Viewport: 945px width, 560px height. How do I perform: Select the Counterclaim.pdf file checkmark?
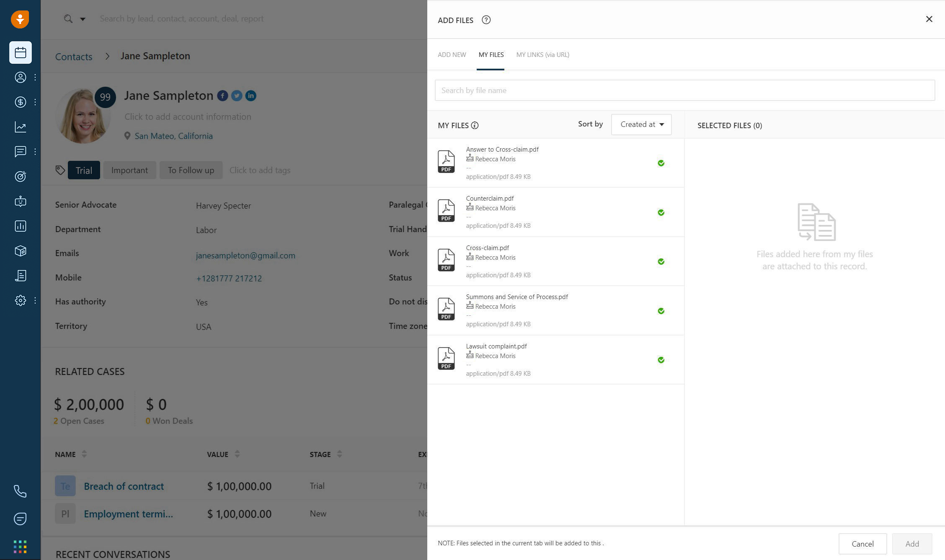[x=661, y=212]
